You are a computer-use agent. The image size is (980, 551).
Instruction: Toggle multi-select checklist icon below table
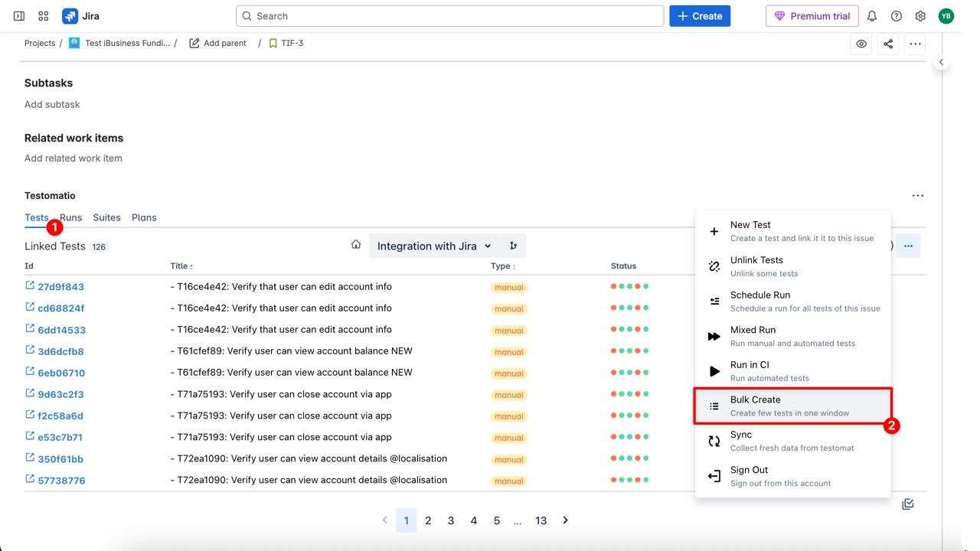point(908,504)
